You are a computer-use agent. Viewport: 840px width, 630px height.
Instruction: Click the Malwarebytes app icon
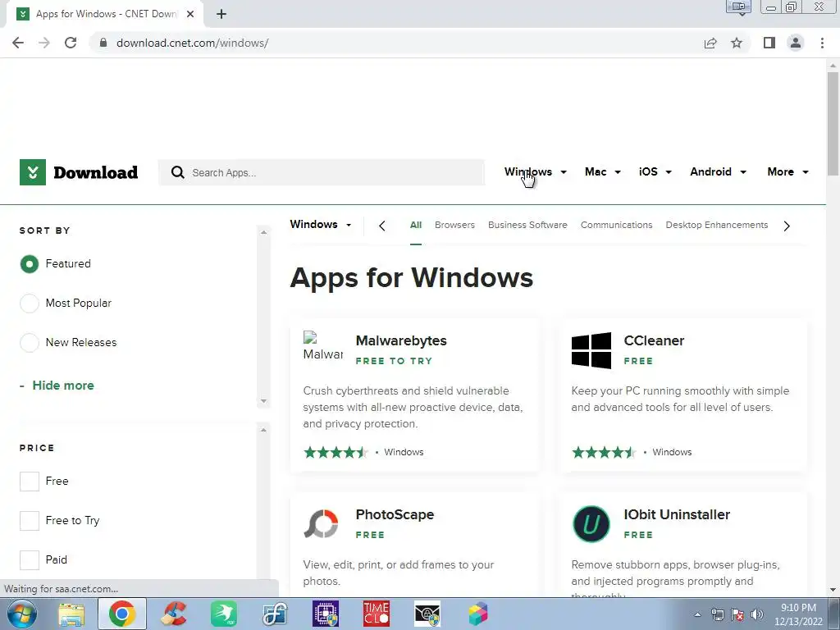tap(323, 345)
